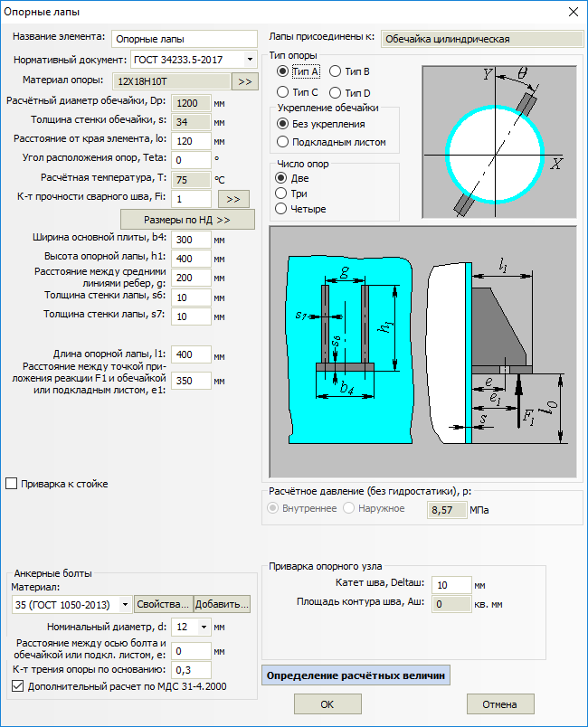
Task: Click Размеры по НД >> button
Action: coord(187,220)
